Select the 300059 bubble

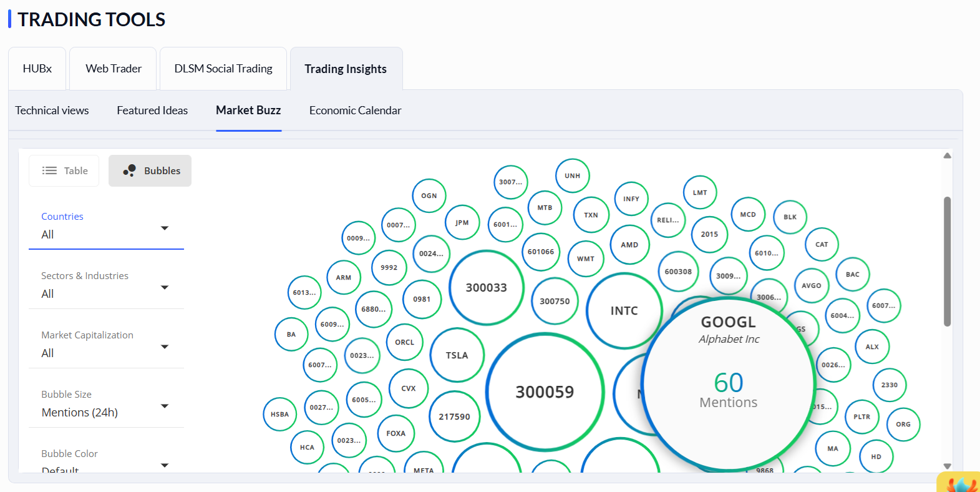click(545, 391)
